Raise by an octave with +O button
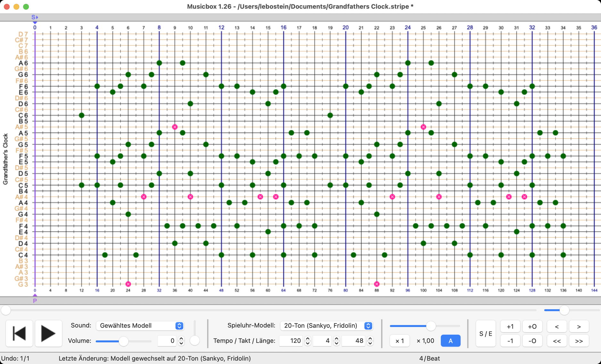Viewport: 601px width, 364px height. (532, 327)
